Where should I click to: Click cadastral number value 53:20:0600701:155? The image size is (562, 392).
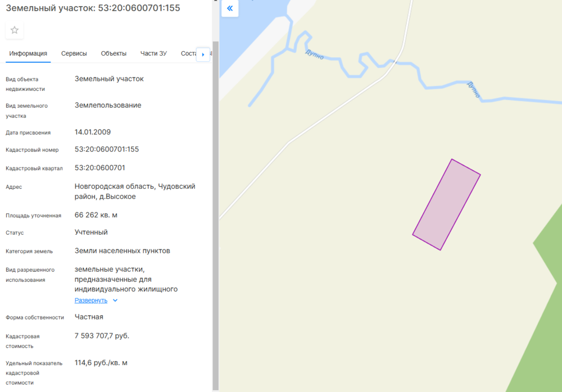[x=107, y=149]
